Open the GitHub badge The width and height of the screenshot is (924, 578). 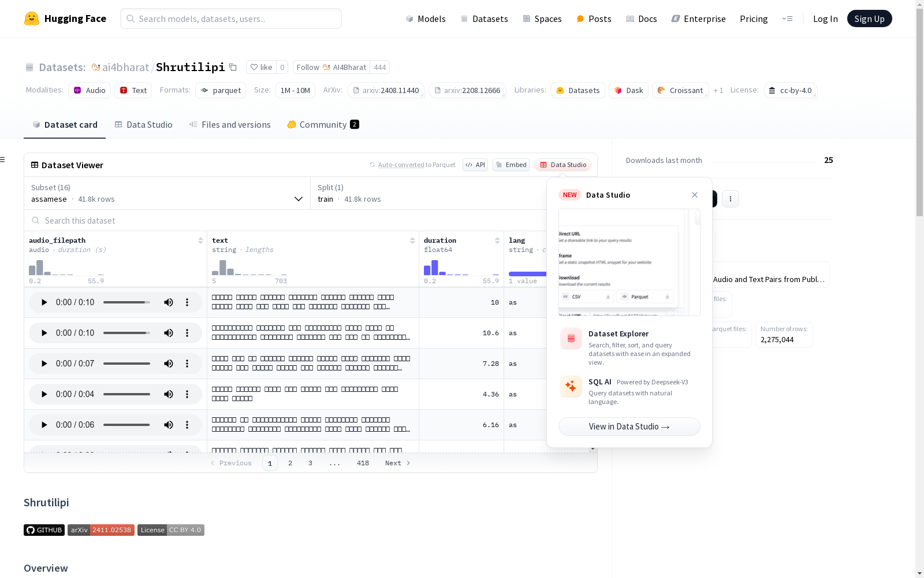click(44, 530)
